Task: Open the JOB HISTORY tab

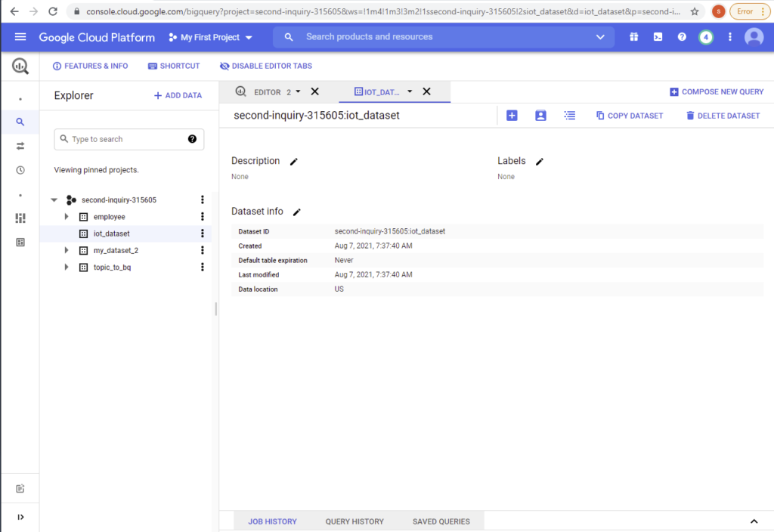Action: pyautogui.click(x=272, y=521)
